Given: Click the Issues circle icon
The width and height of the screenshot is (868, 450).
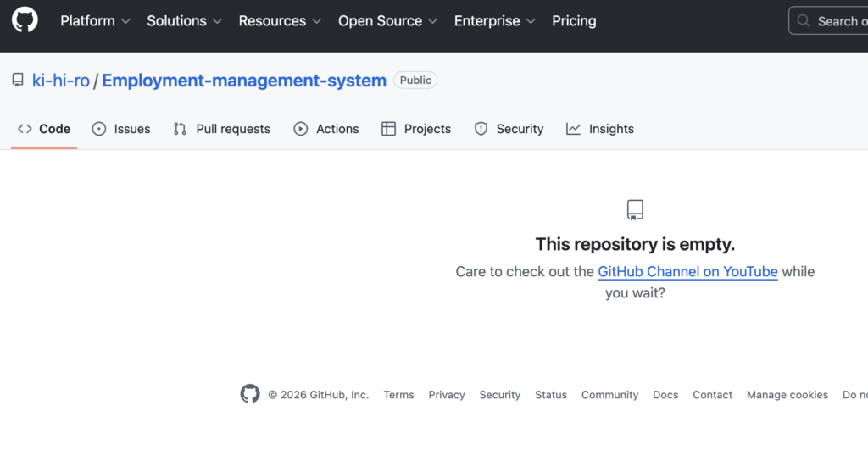Looking at the screenshot, I should (99, 129).
